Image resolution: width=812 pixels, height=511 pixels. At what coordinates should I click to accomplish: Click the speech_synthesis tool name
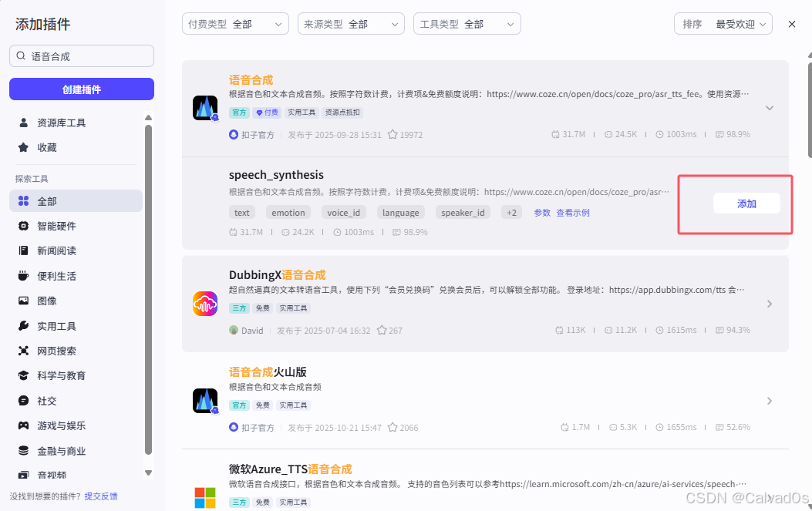click(276, 175)
